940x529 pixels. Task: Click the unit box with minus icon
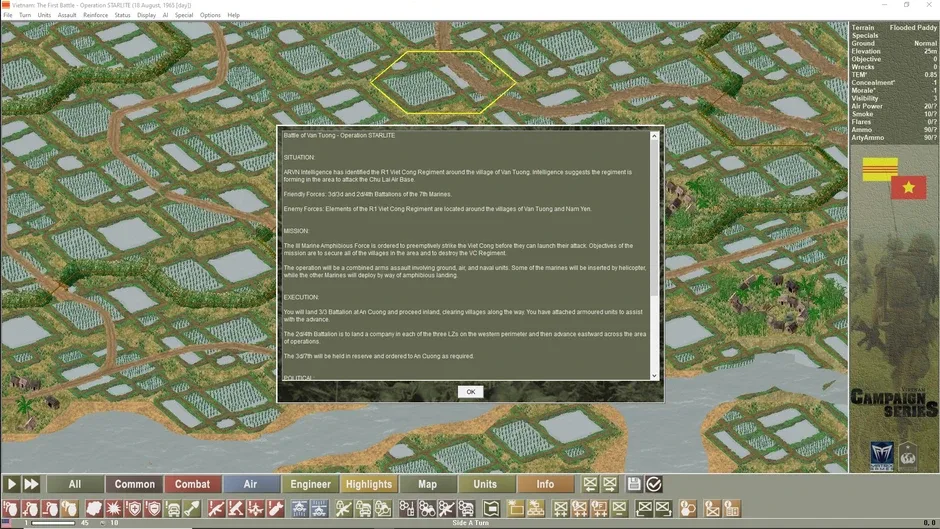click(619, 509)
